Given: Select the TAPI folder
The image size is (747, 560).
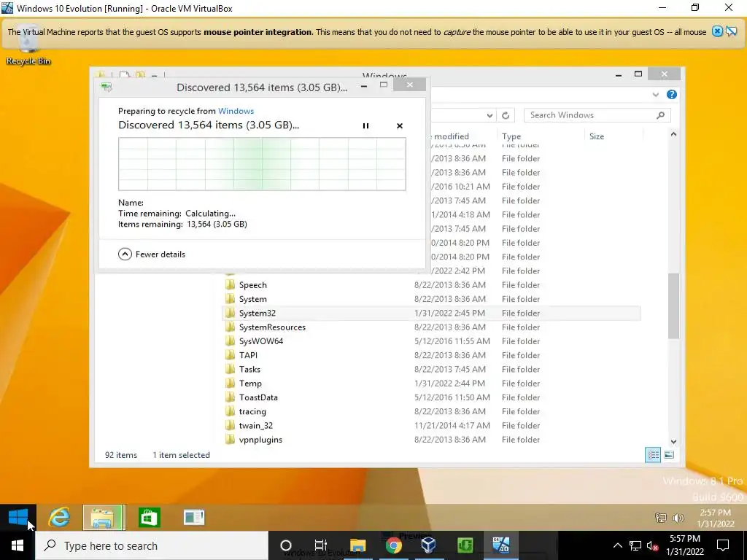Looking at the screenshot, I should 248,355.
